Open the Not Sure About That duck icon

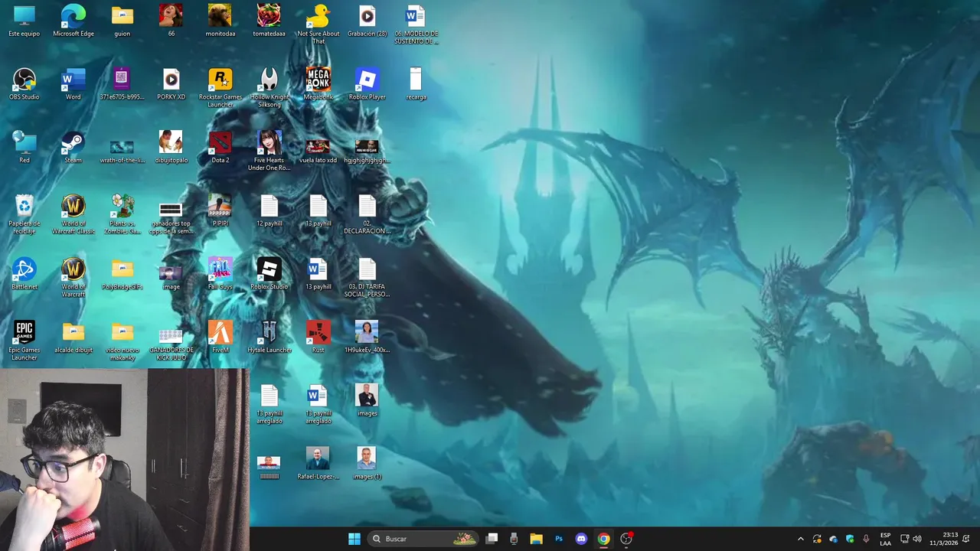[318, 24]
